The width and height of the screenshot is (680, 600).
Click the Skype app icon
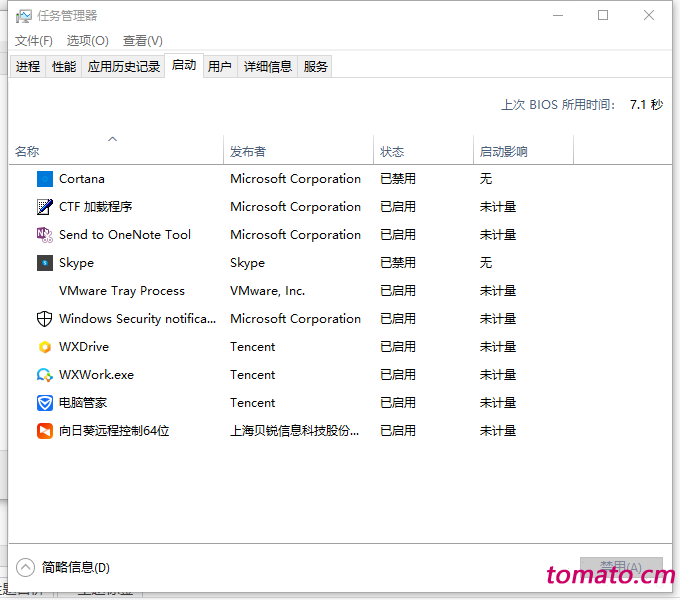(45, 263)
